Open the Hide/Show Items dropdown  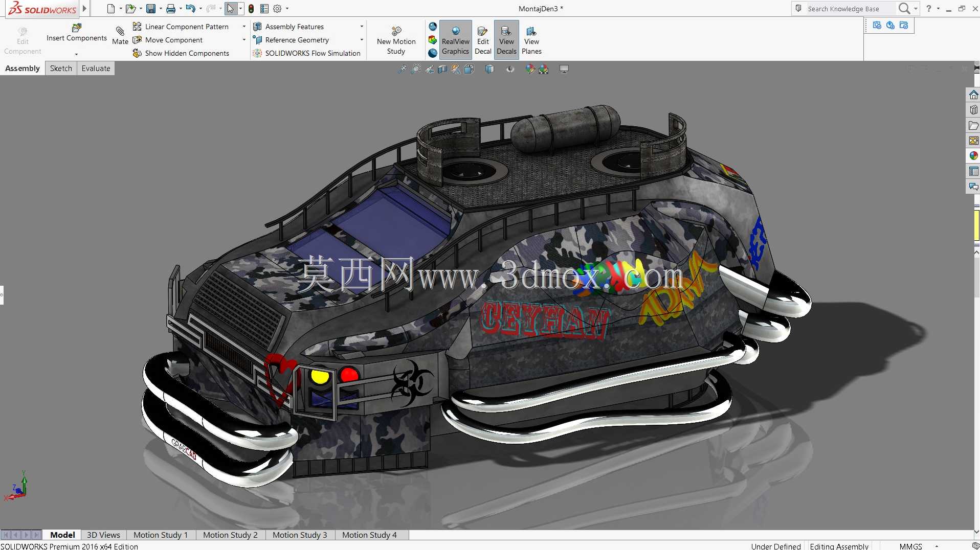[x=510, y=69]
